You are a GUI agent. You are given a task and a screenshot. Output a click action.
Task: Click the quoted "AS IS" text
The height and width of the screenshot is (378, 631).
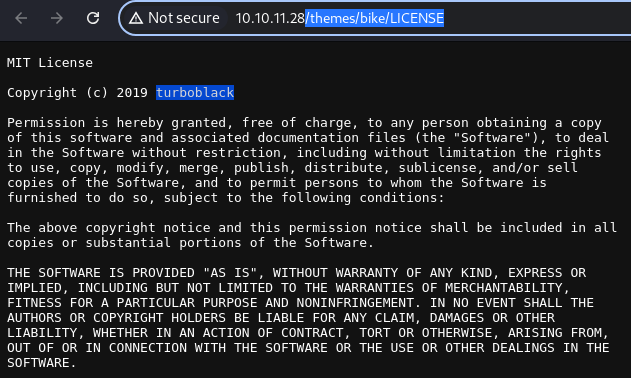click(230, 273)
